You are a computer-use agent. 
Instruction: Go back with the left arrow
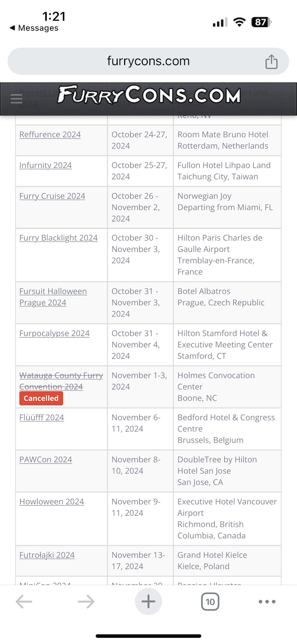pos(24,602)
